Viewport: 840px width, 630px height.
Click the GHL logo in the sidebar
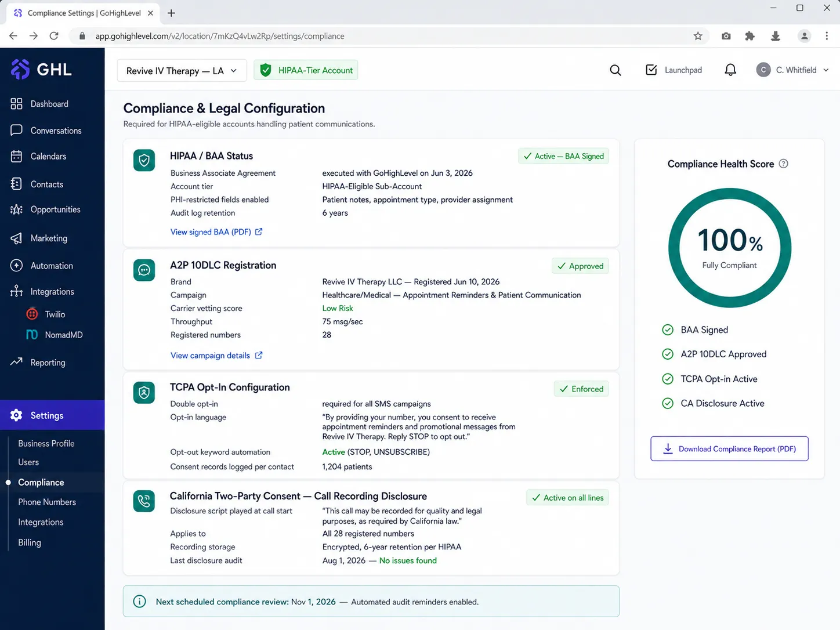point(41,69)
